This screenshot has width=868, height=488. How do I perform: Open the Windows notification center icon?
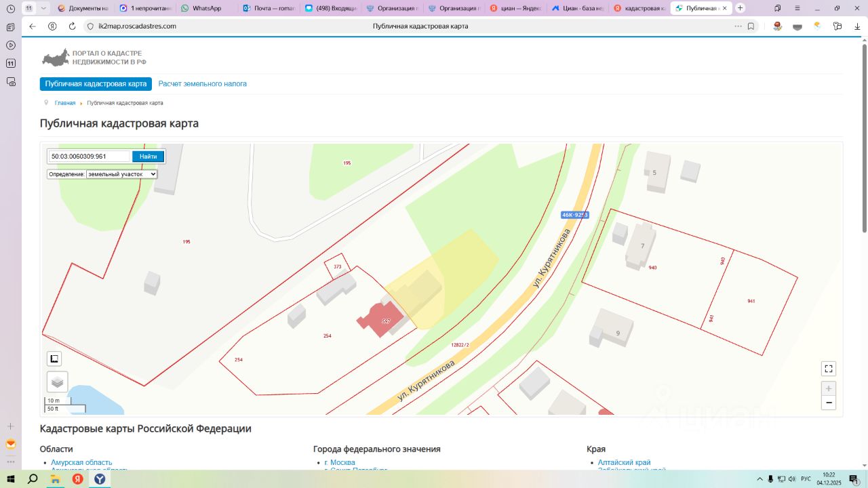click(x=853, y=479)
